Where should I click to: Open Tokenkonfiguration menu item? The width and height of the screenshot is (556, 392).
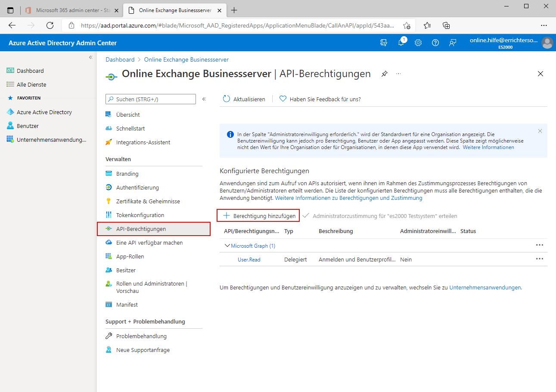click(x=140, y=215)
